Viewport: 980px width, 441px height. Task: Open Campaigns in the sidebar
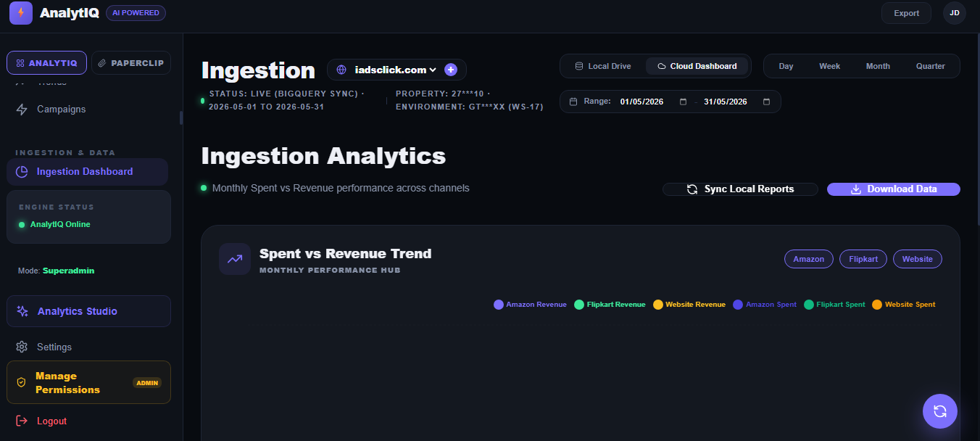pos(87,110)
